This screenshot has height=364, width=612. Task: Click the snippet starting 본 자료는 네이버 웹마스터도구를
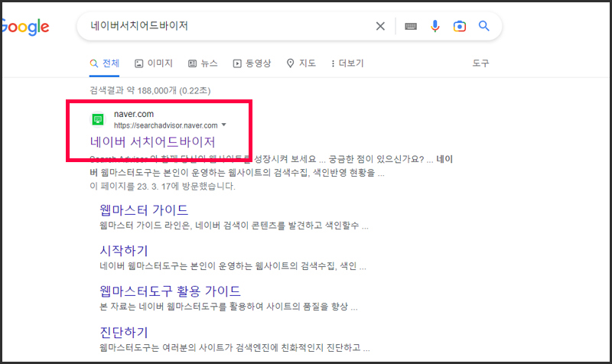(228, 307)
